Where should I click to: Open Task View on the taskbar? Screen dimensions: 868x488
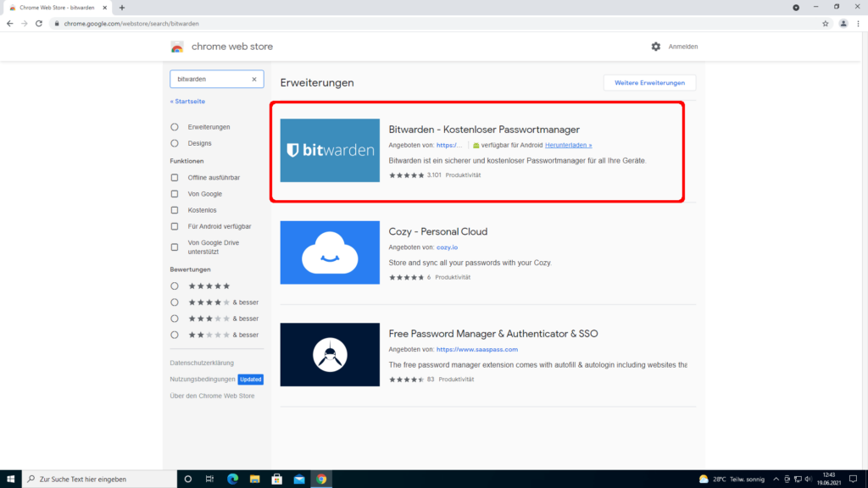pyautogui.click(x=210, y=480)
